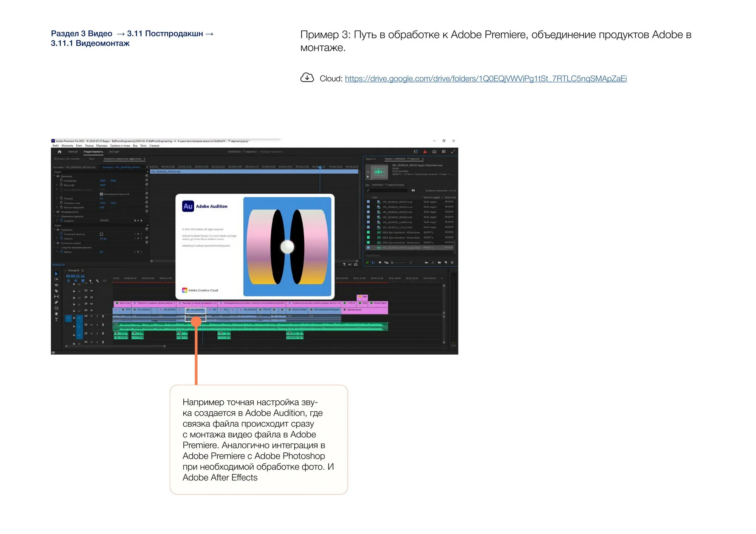Expand the Непрозрачность effect chevron
This screenshot has width=756, height=534.
(x=54, y=212)
